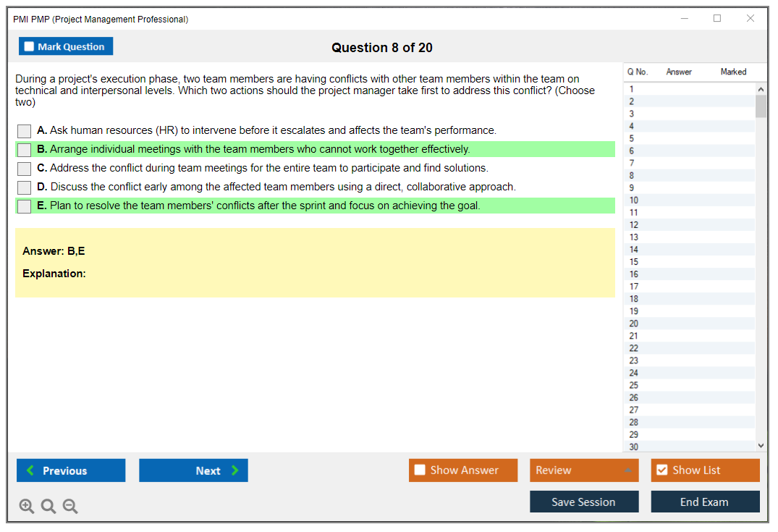Image resolution: width=778 pixels, height=532 pixels.
Task: Check answer option A about HR
Action: coord(25,131)
